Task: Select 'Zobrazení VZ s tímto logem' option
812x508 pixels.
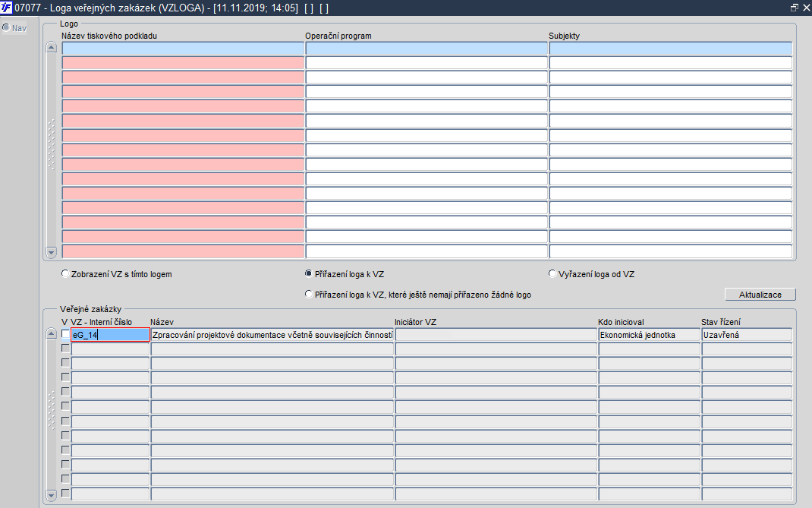Action: point(65,273)
